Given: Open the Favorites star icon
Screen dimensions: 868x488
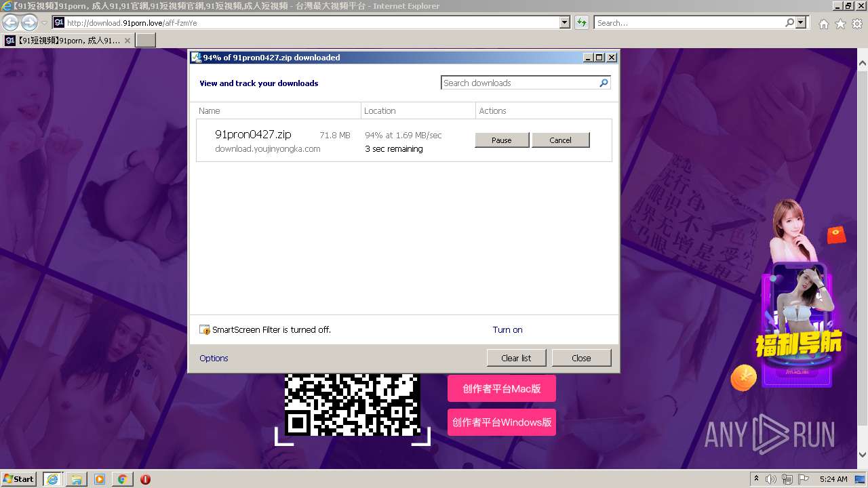Looking at the screenshot, I should tap(840, 24).
